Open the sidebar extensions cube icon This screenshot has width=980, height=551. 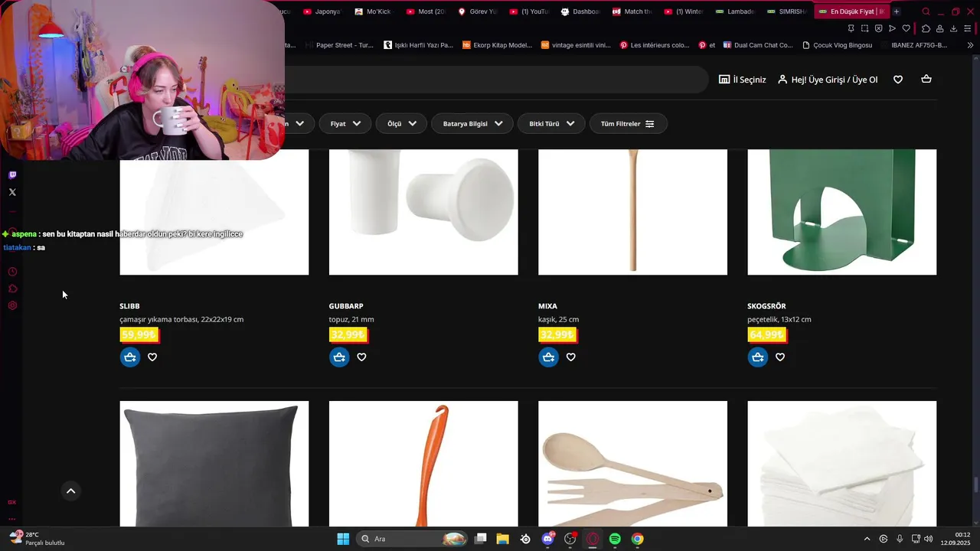(12, 289)
